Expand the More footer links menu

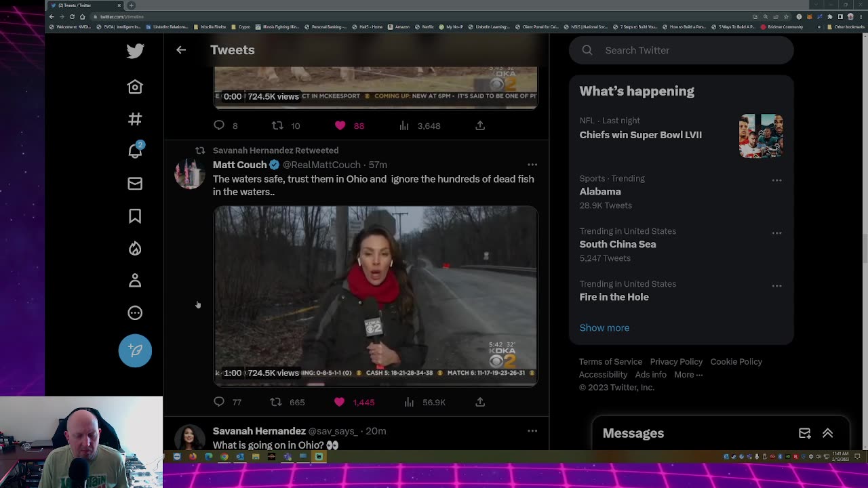coord(688,375)
